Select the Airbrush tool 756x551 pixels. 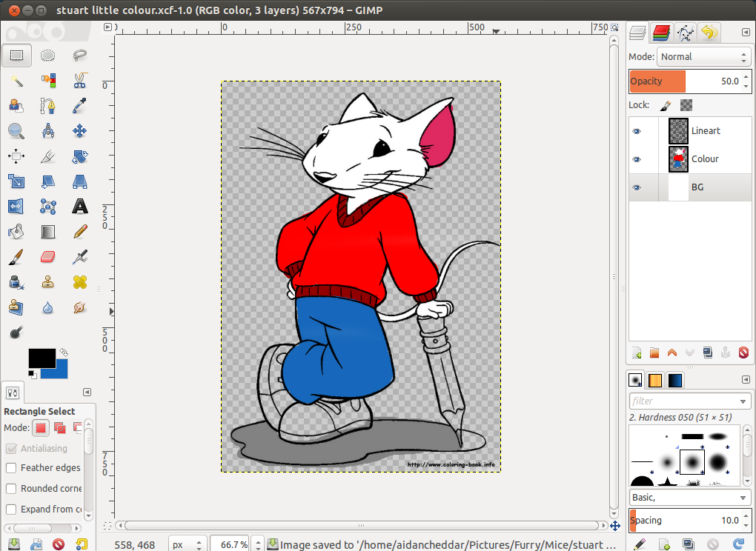pyautogui.click(x=79, y=257)
